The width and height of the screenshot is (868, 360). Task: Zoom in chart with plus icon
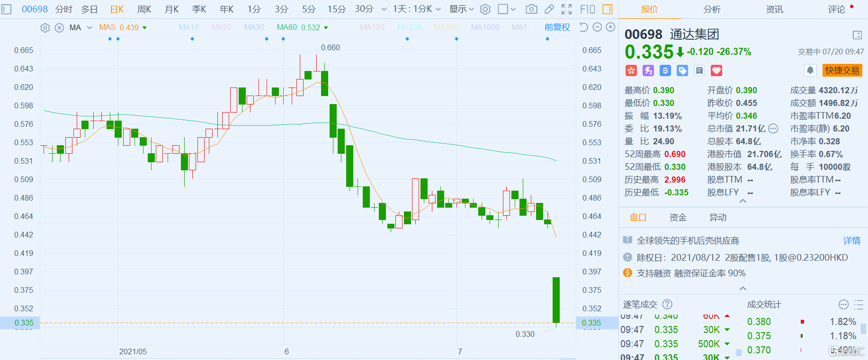click(611, 27)
